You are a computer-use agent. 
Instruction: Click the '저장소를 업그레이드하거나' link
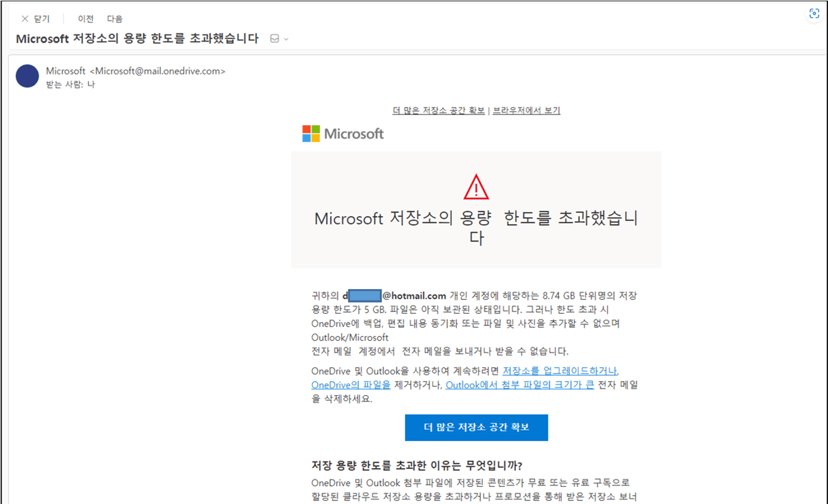[559, 371]
